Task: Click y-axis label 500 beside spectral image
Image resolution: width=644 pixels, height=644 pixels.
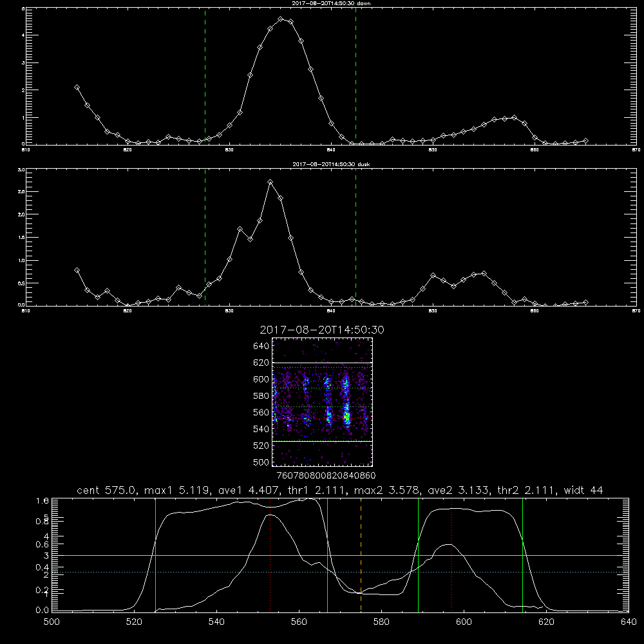Action: pyautogui.click(x=261, y=462)
